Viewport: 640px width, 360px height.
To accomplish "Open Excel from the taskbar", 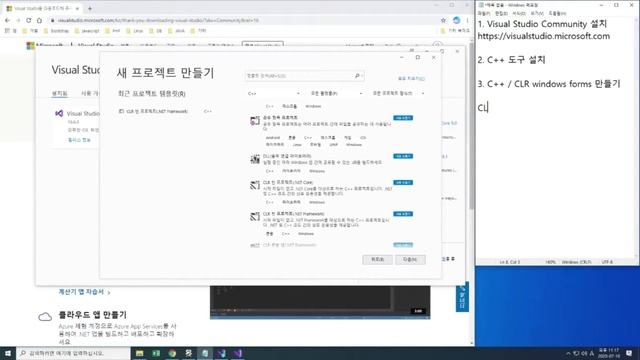I will point(156,353).
